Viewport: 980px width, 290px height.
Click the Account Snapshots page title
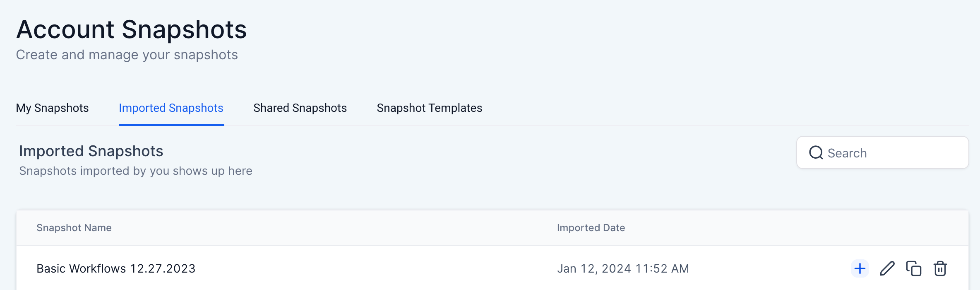coord(132,30)
